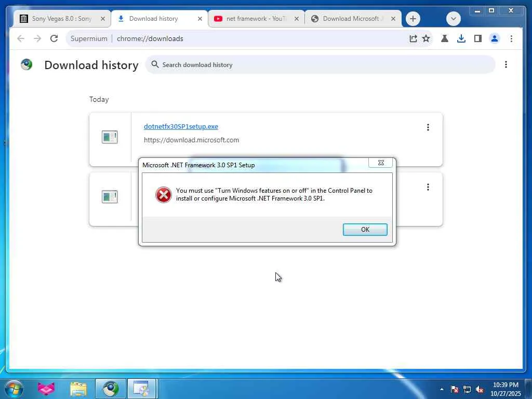The height and width of the screenshot is (399, 532).
Task: Open the Action Center flag icon
Action: pyautogui.click(x=455, y=389)
